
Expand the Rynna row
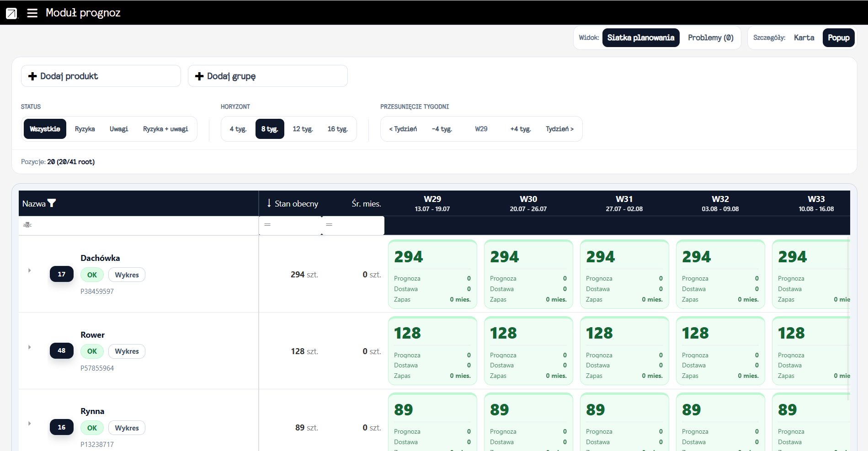click(x=30, y=424)
